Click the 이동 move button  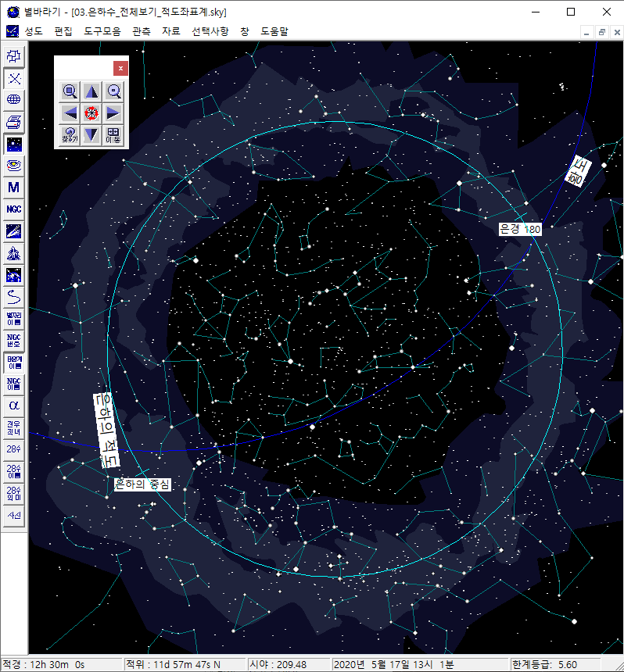tap(113, 135)
